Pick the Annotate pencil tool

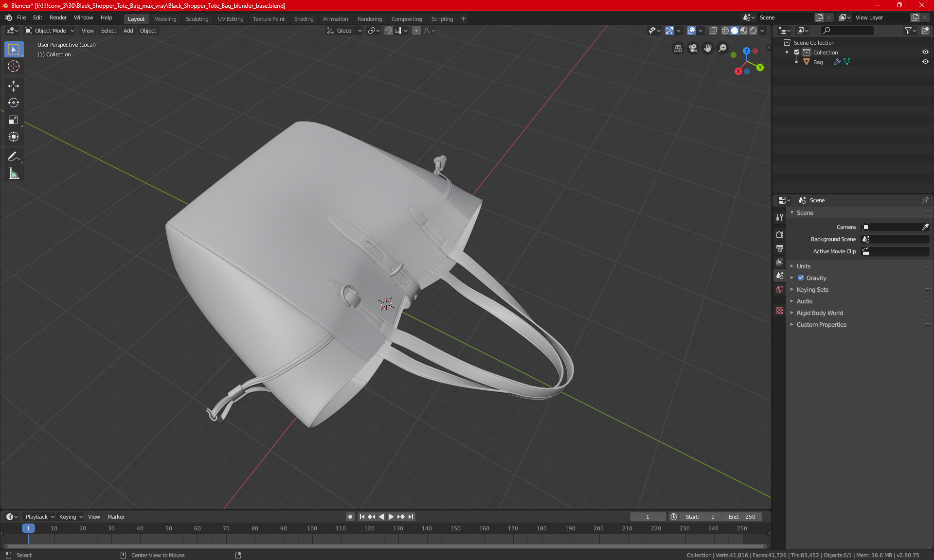coord(14,157)
